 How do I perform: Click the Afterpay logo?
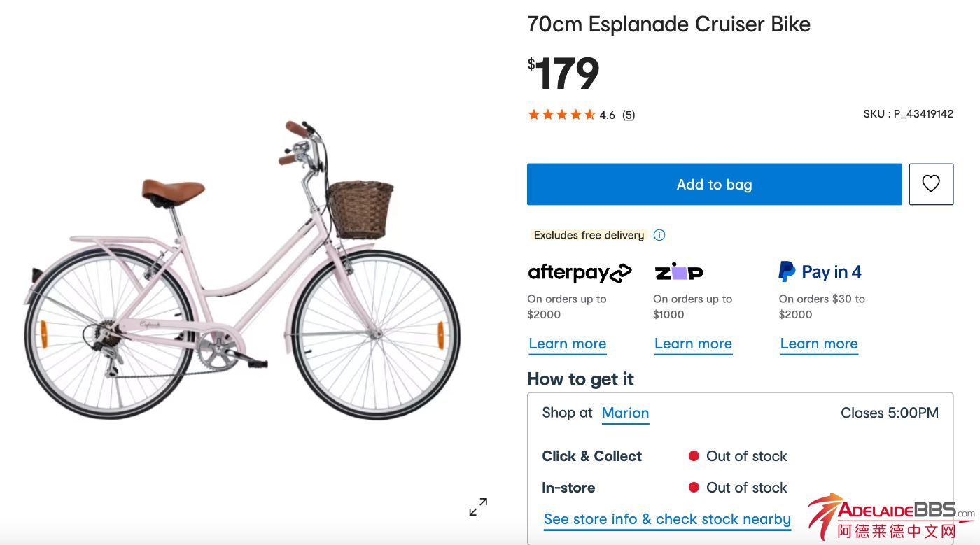tap(580, 272)
